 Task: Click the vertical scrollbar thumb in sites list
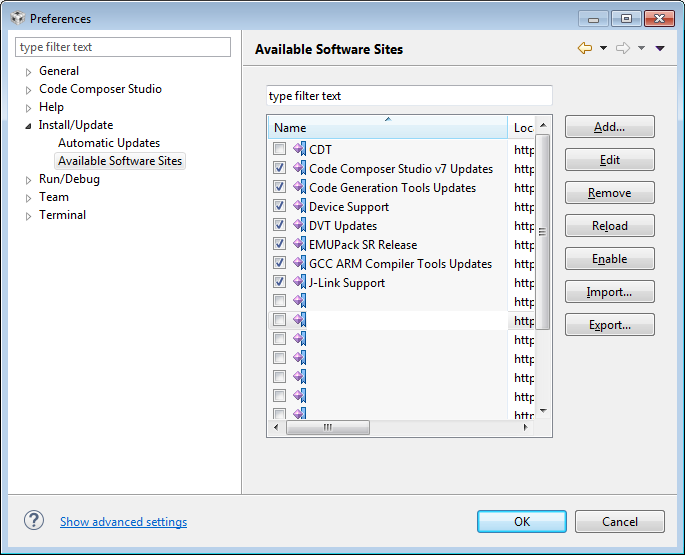[543, 232]
